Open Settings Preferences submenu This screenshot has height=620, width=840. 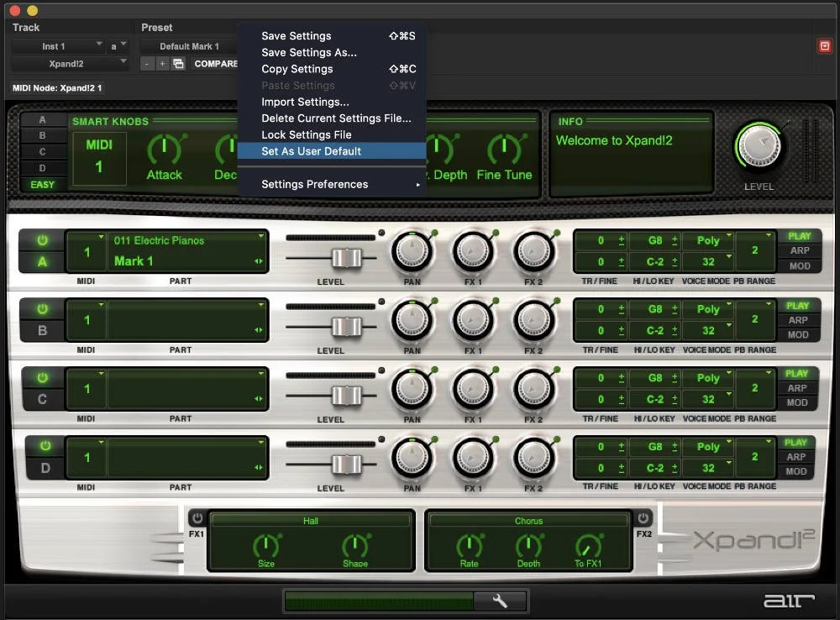332,184
